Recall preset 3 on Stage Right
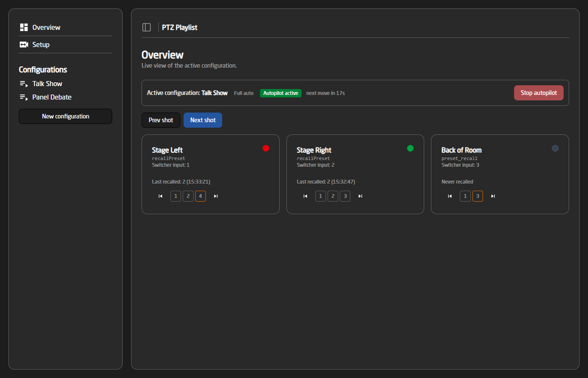 pos(345,196)
